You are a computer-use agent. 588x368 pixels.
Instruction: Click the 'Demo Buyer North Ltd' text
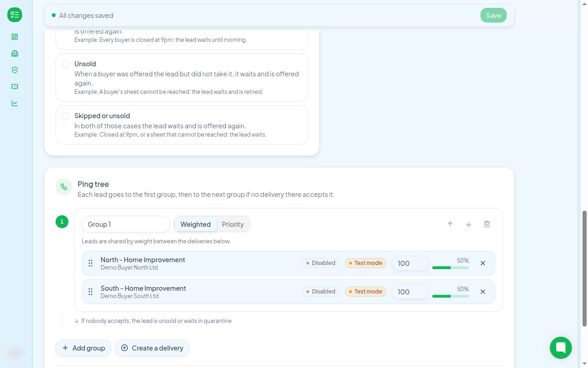[129, 268]
